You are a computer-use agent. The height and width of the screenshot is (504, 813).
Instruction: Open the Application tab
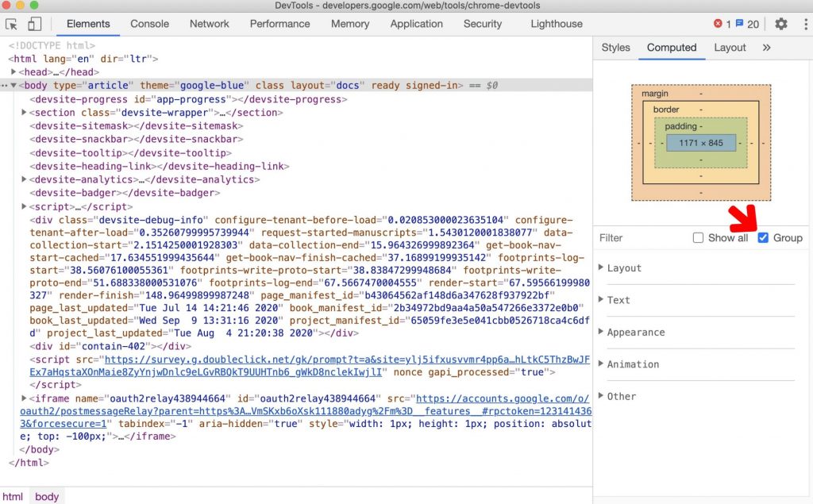click(416, 24)
